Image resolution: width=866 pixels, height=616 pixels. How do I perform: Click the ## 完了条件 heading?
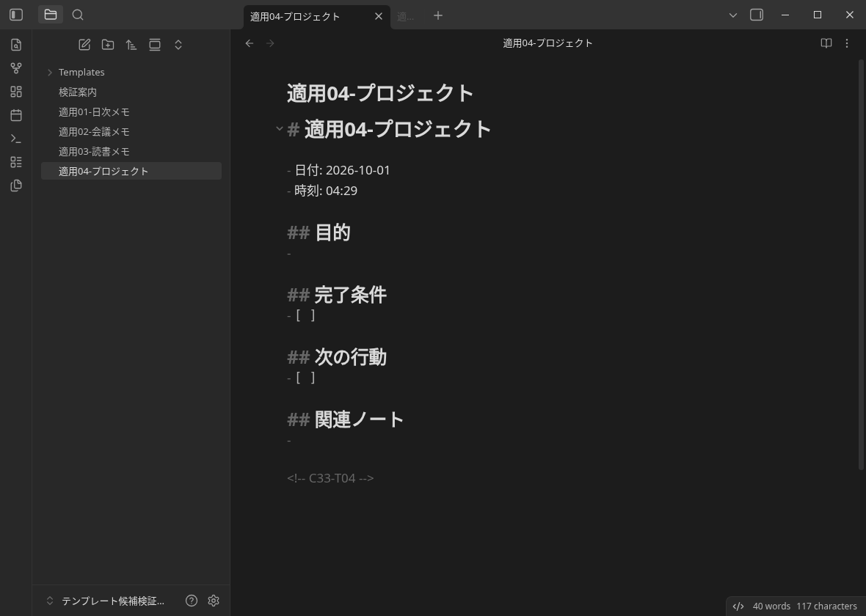point(337,295)
